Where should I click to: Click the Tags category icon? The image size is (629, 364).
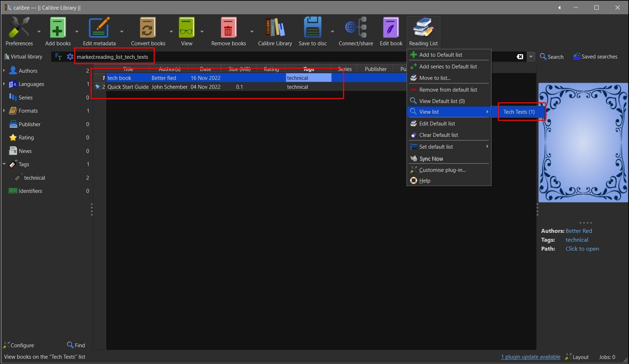coord(13,164)
